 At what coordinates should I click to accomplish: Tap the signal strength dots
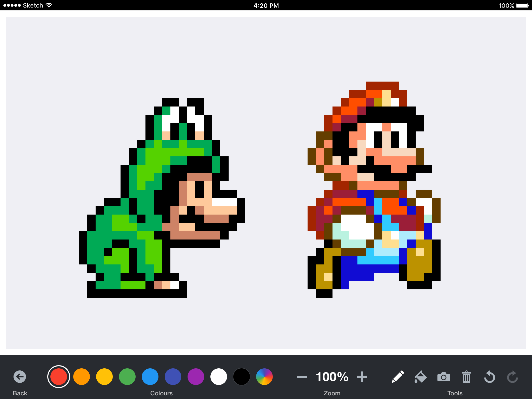(x=12, y=5)
